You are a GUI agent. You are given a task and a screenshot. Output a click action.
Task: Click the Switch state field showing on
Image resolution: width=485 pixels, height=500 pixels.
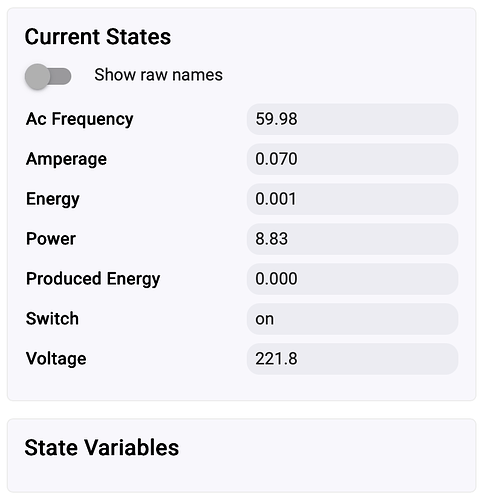click(x=352, y=319)
